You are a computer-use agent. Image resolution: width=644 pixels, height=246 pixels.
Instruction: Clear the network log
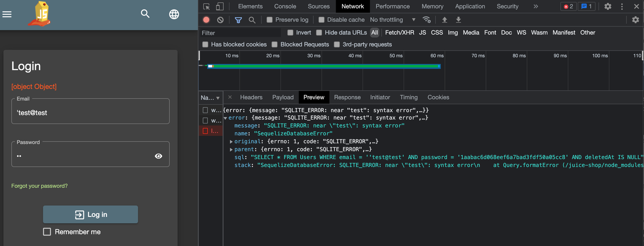pos(220,20)
